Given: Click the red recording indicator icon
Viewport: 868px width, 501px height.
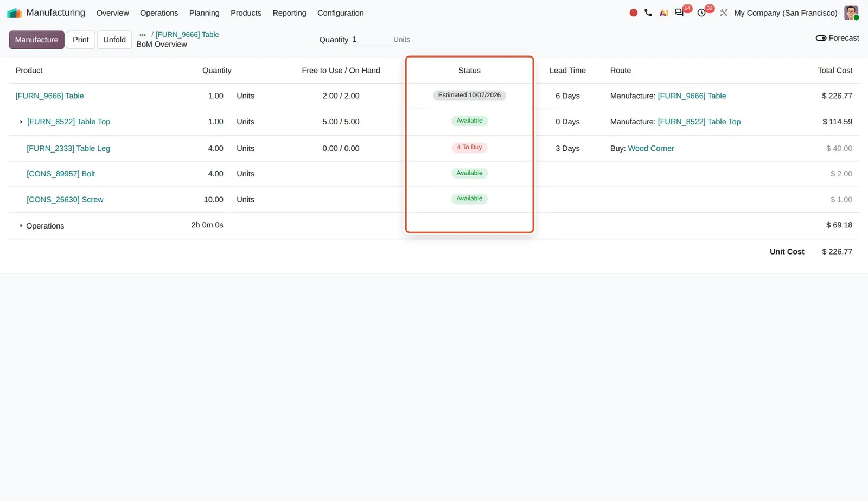Looking at the screenshot, I should click(x=633, y=12).
